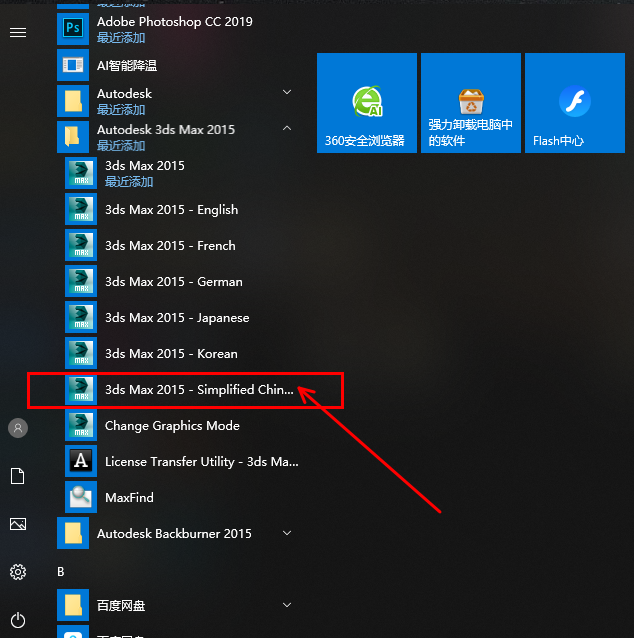The width and height of the screenshot is (634, 638).
Task: Open Adobe Photoshop CC 2019 app icon
Action: tap(73, 29)
